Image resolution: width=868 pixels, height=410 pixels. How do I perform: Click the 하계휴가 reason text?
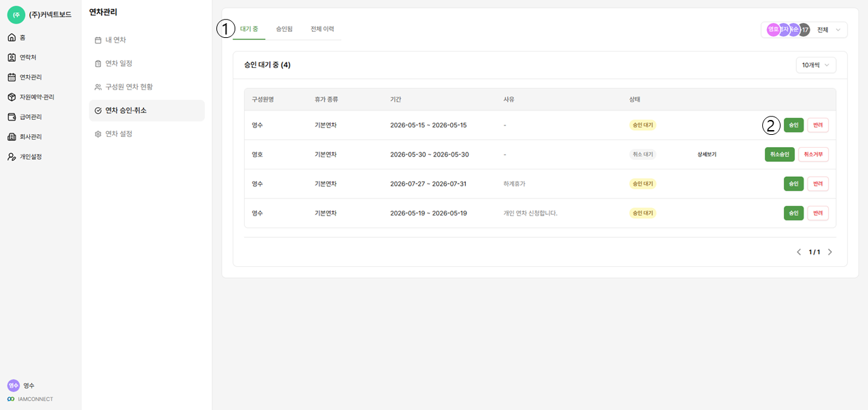(514, 184)
